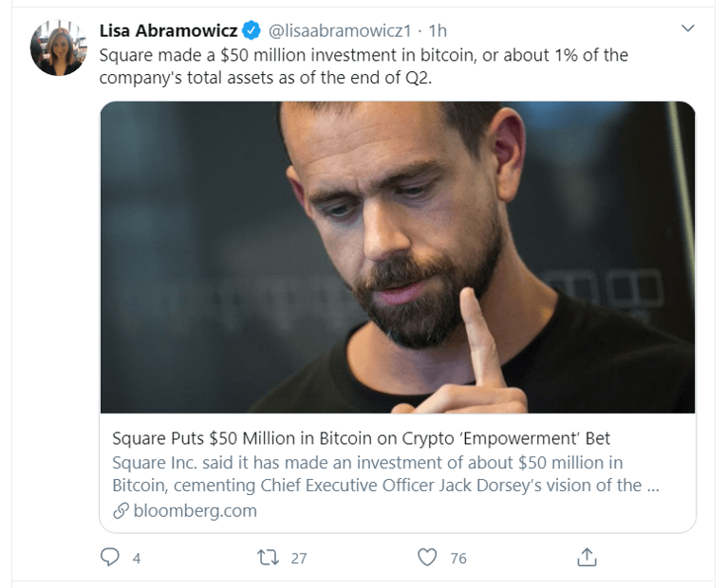Open the 'Square Puts $50 Million in Bitcoin' headline
Screen dimensions: 727x588
tap(361, 438)
